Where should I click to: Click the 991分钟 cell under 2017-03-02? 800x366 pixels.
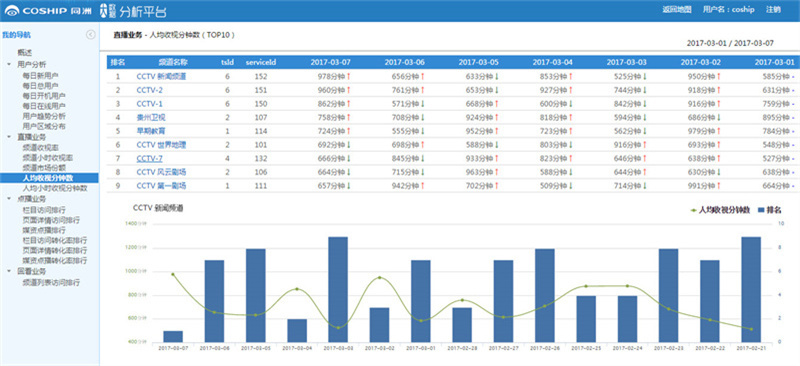pos(705,186)
